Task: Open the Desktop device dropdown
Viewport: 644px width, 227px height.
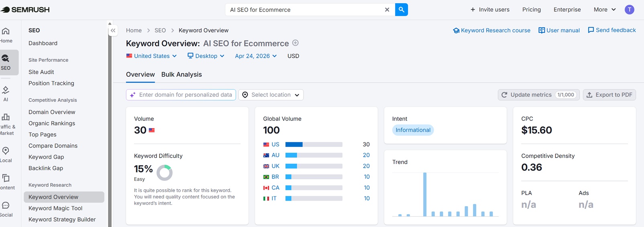Action: click(206, 56)
